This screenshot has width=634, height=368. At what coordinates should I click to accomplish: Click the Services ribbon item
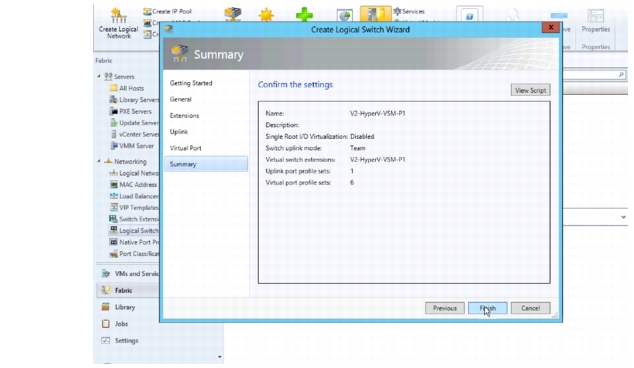(x=409, y=11)
